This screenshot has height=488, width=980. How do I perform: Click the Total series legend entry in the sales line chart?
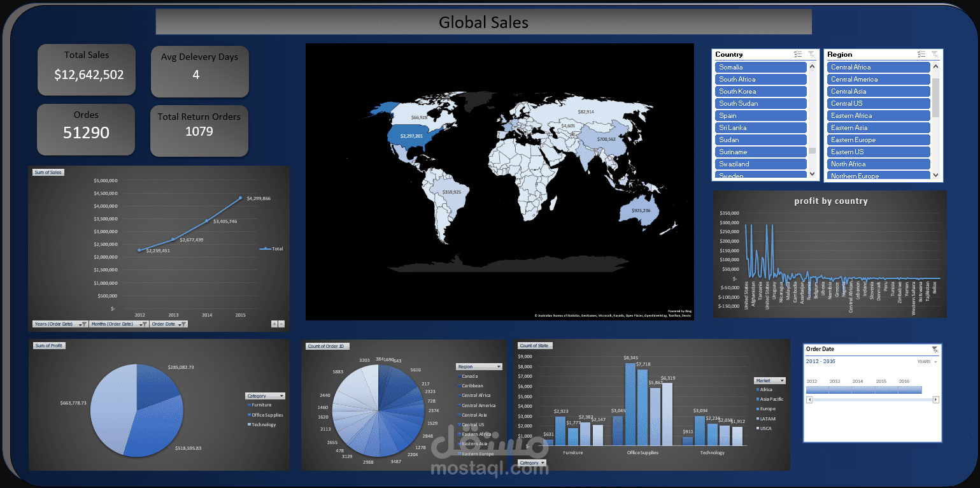pyautogui.click(x=272, y=248)
